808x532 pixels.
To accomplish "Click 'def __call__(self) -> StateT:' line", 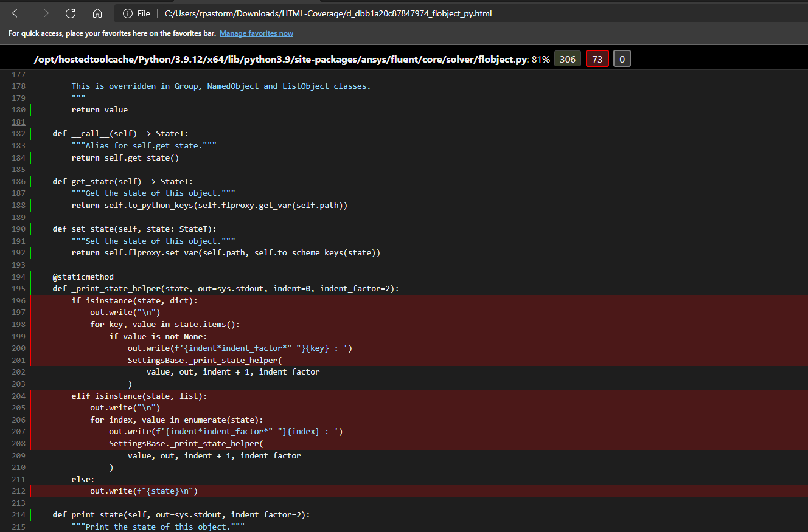I will click(120, 134).
